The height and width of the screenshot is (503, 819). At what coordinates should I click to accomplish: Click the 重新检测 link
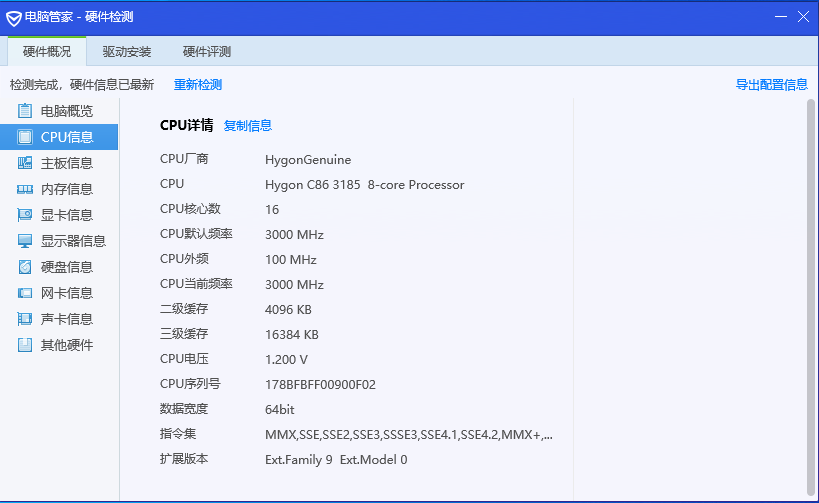198,85
